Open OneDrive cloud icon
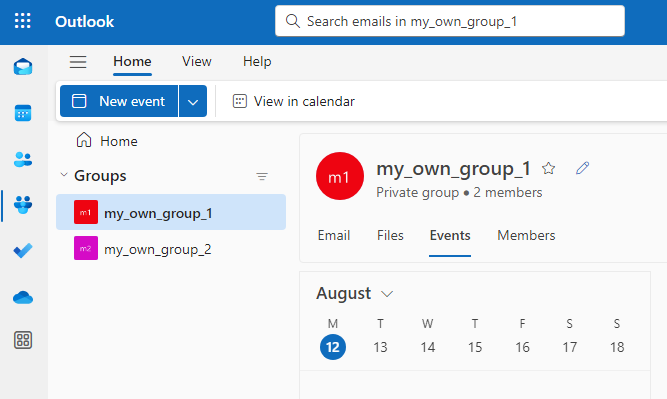The height and width of the screenshot is (399, 667). pos(23,297)
